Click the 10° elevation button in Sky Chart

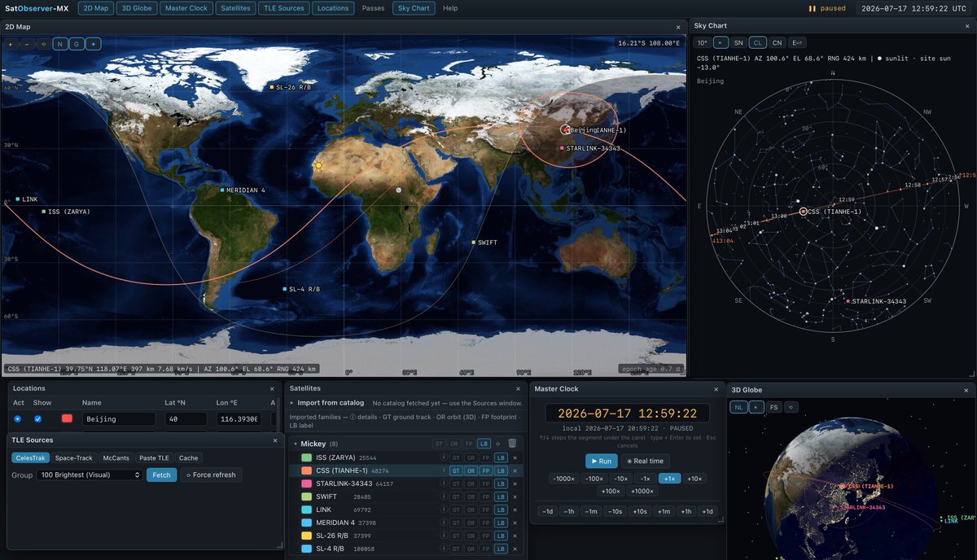702,42
